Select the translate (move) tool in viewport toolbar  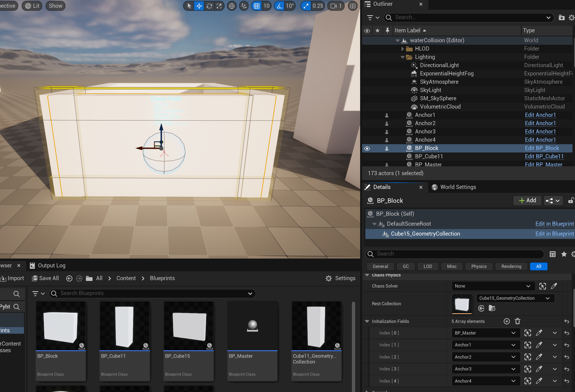click(x=199, y=6)
